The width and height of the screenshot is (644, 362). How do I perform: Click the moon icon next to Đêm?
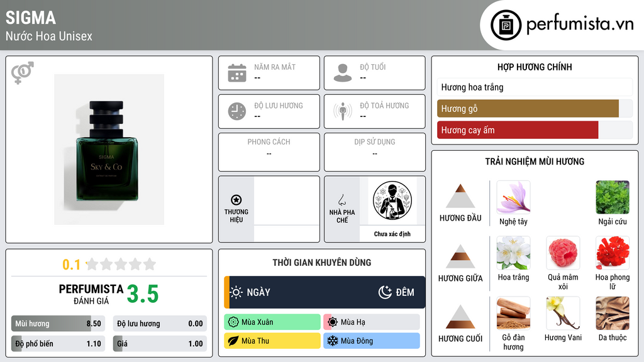point(385,292)
